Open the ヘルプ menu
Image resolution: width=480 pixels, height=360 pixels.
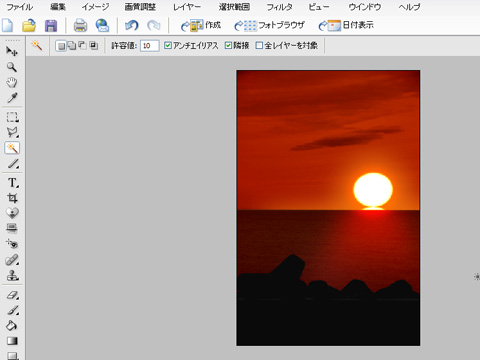click(x=409, y=7)
